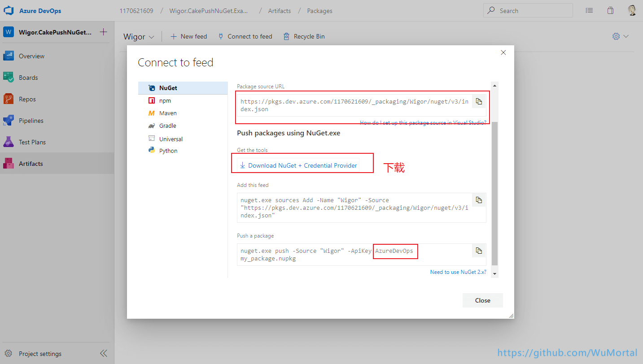This screenshot has width=643, height=364.
Task: Click the nuget.exe sources Add command text
Action: tap(354, 208)
